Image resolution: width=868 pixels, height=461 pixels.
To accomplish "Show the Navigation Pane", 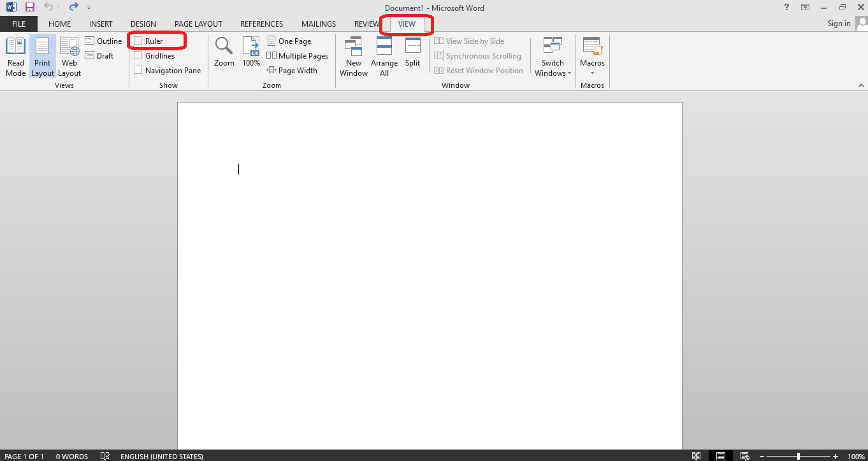I will pyautogui.click(x=137, y=70).
